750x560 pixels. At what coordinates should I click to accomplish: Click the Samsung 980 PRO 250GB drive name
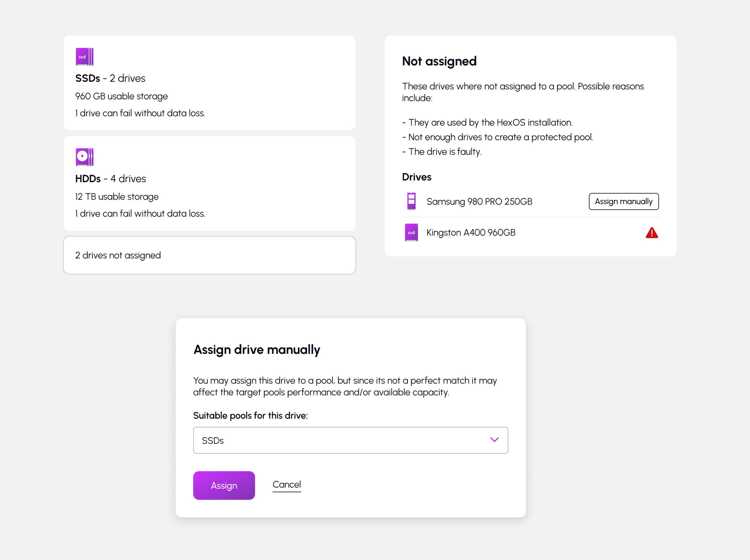(x=479, y=202)
